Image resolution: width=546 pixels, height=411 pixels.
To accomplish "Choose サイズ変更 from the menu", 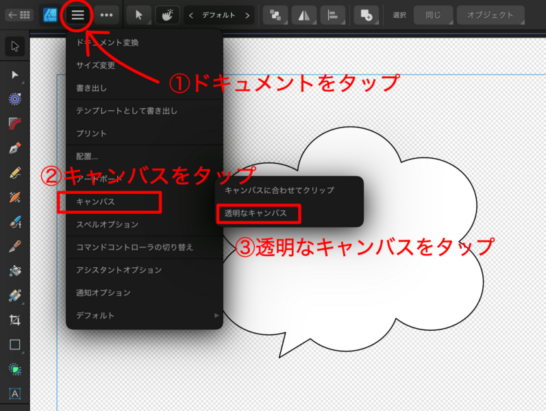I will coord(144,65).
